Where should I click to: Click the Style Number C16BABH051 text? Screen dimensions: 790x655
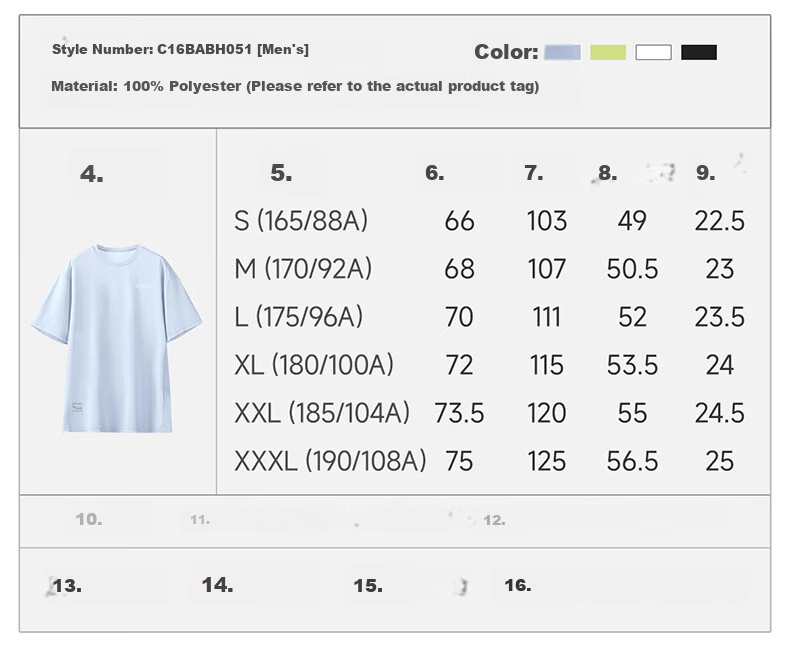[x=180, y=49]
